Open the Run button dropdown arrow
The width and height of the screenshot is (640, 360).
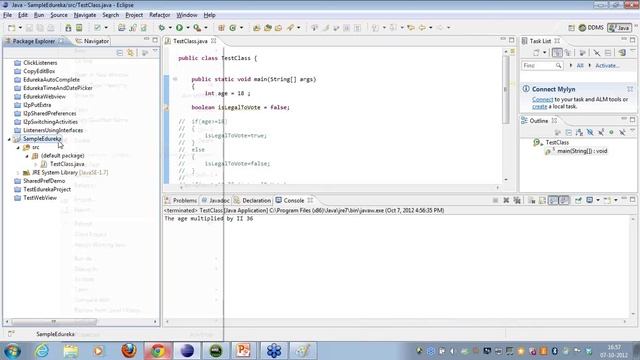point(188,28)
